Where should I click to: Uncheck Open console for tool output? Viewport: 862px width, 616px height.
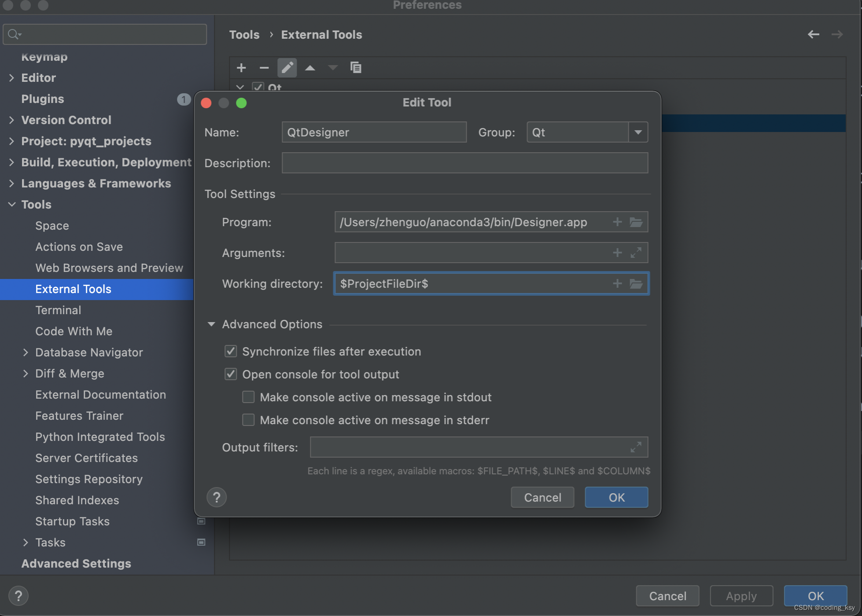click(231, 374)
